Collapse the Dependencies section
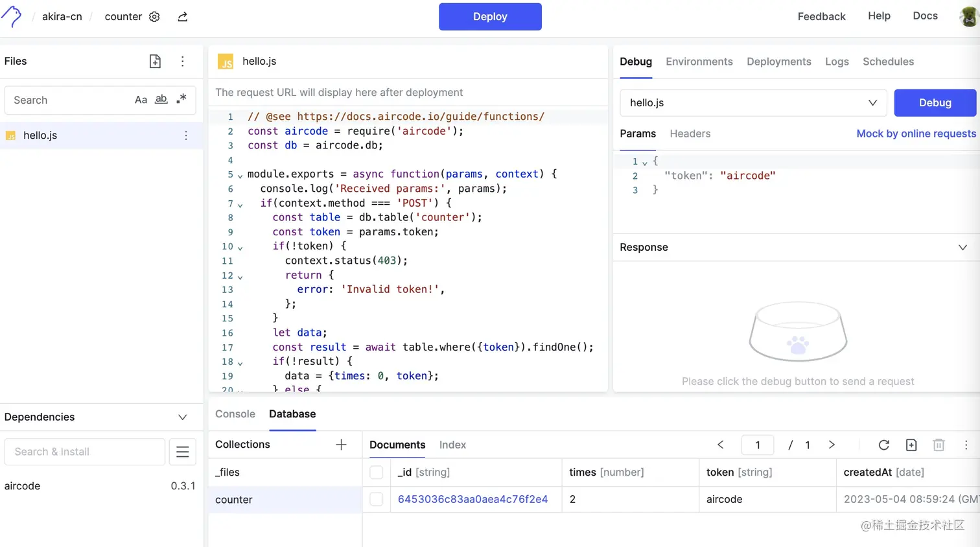Screen dimensions: 980x547 tap(182, 417)
